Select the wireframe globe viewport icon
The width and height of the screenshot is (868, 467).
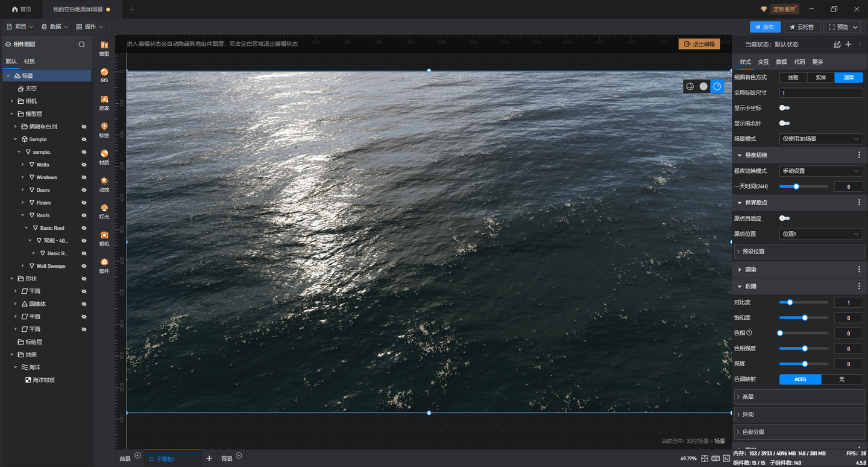[x=690, y=86]
